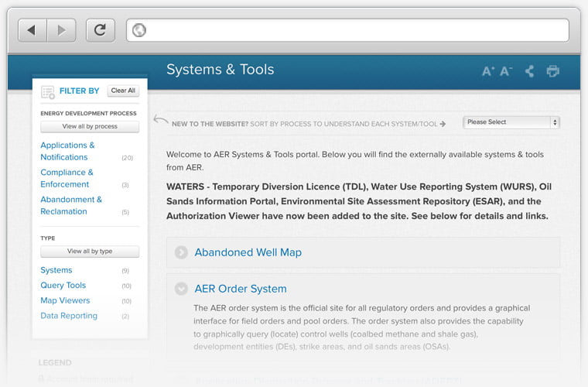The width and height of the screenshot is (588, 387).
Task: Filter by Applications & Notifications
Action: [x=67, y=151]
